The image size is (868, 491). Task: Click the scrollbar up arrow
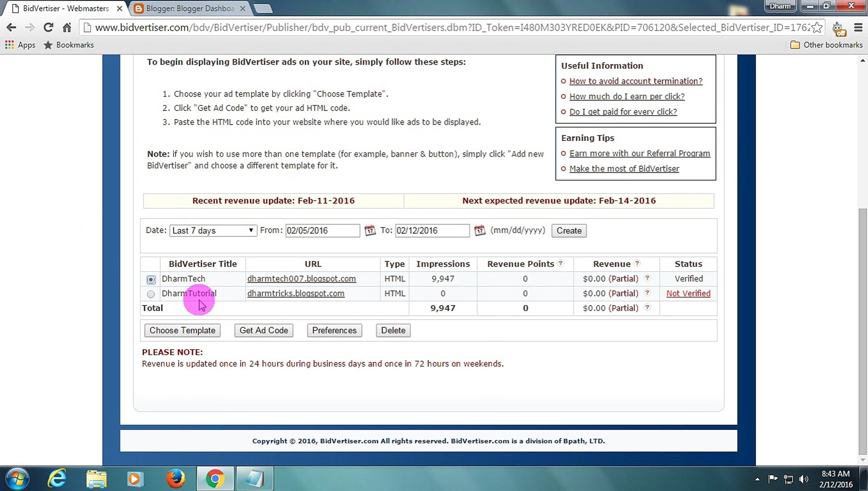863,60
